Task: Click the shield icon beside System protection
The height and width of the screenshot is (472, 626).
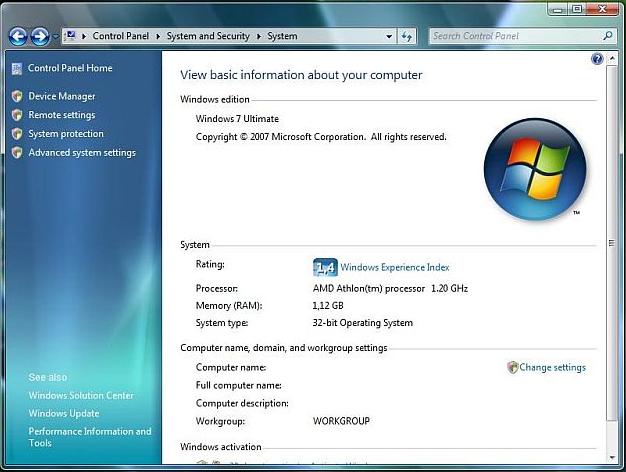Action: click(17, 134)
